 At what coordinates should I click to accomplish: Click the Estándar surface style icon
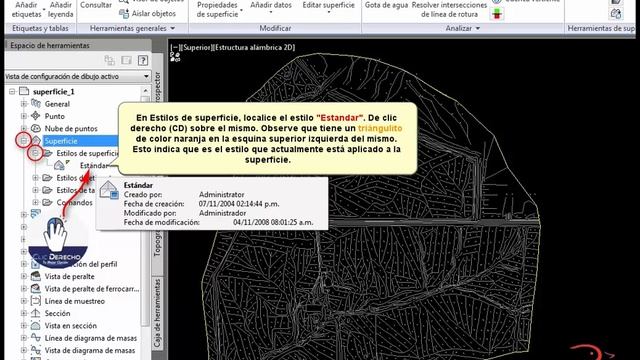(60, 165)
